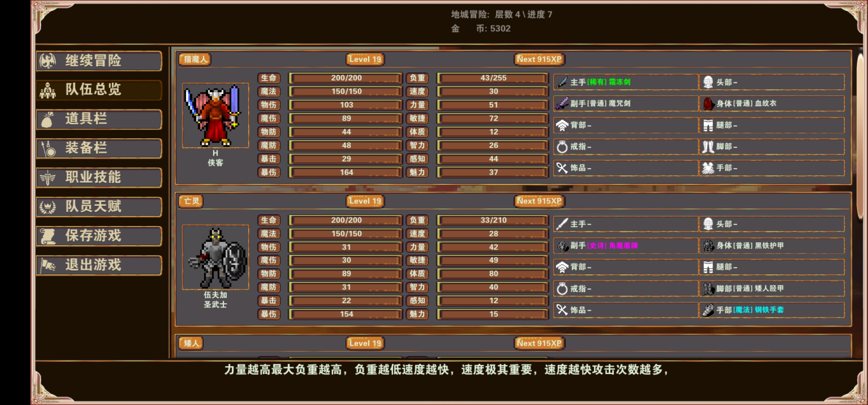Select the 伍夫加 圣武士 character portrait

click(215, 257)
